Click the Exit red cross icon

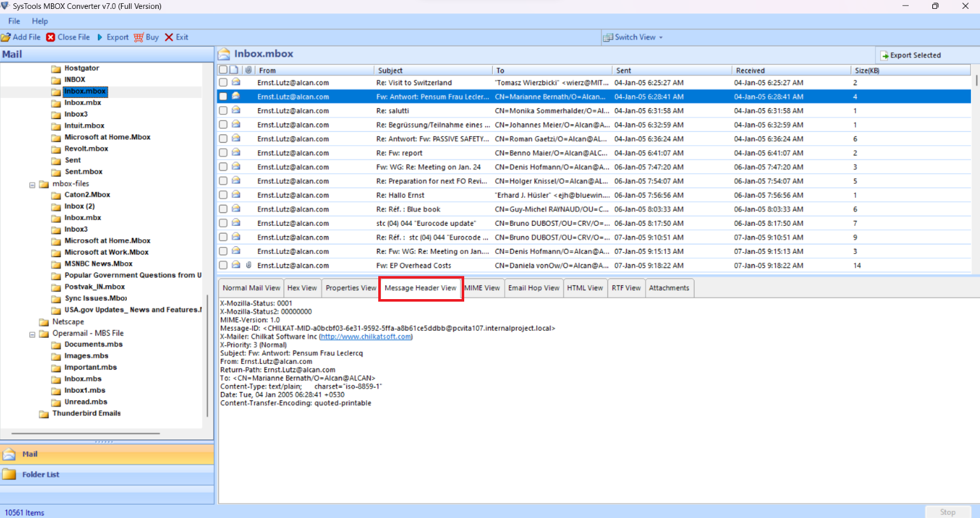point(169,37)
